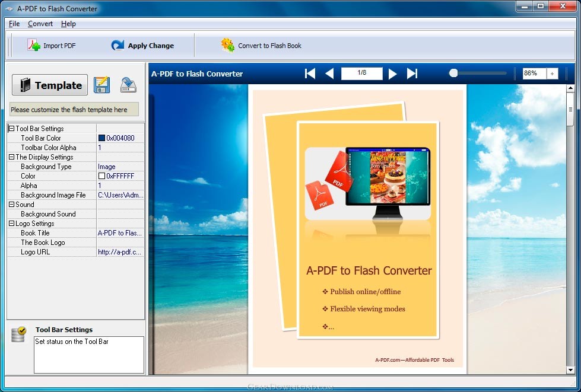Collapse the Tool Bar Settings group
This screenshot has width=581, height=392.
point(11,129)
